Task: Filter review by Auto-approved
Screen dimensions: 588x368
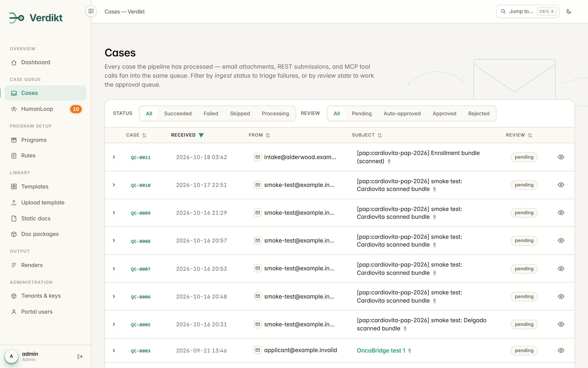Action: (x=402, y=113)
